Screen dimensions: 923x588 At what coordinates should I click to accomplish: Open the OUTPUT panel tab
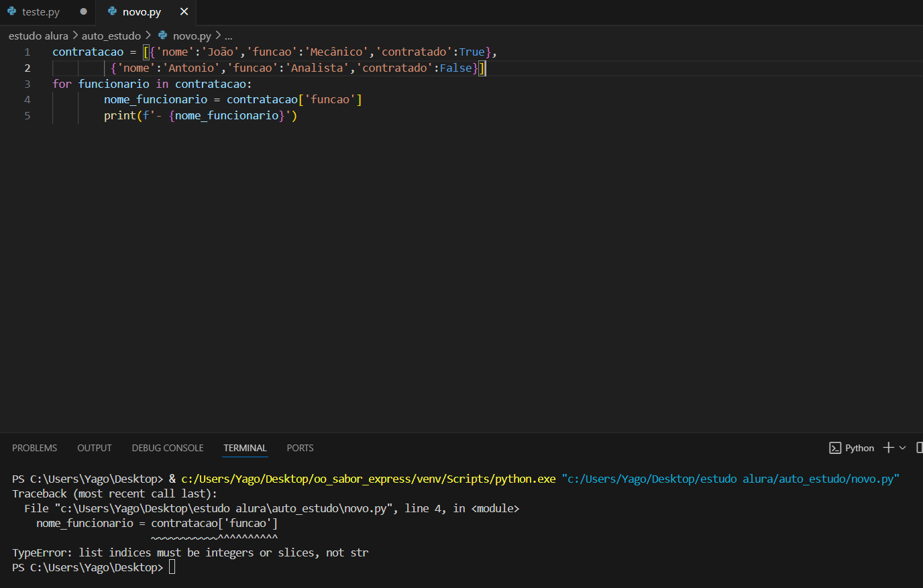[95, 448]
